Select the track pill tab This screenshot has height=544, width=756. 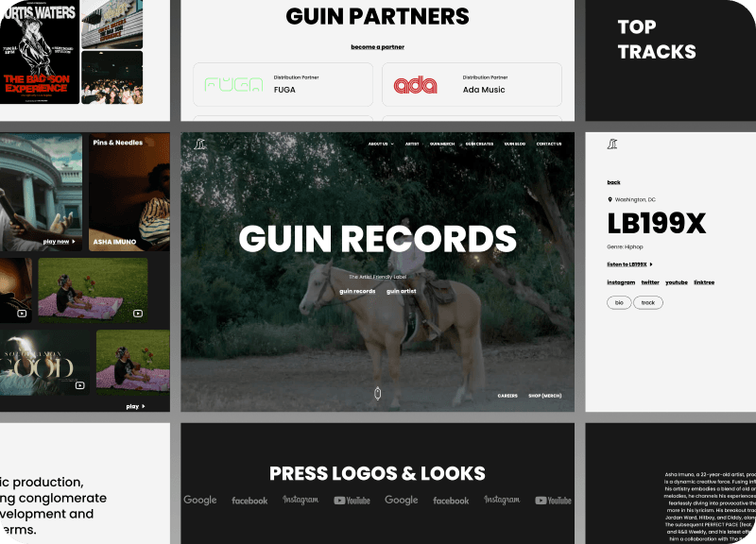coord(648,302)
